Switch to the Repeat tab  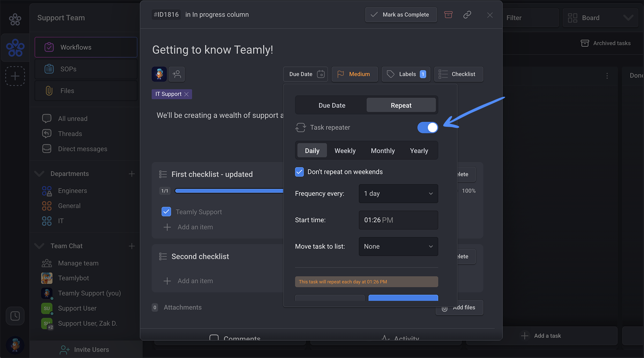[x=401, y=105]
